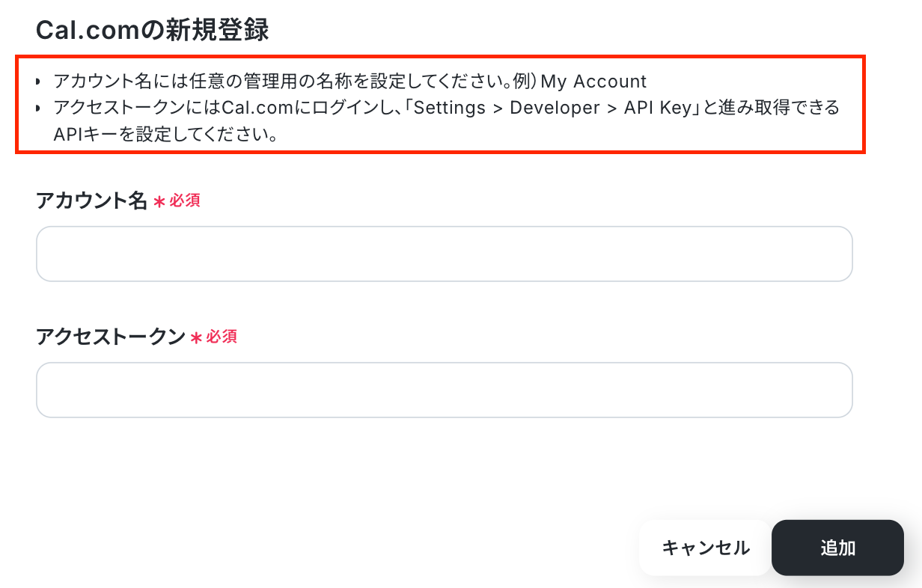Image resolution: width=922 pixels, height=588 pixels.
Task: Click the アクセストークン field label
Action: pos(111,337)
